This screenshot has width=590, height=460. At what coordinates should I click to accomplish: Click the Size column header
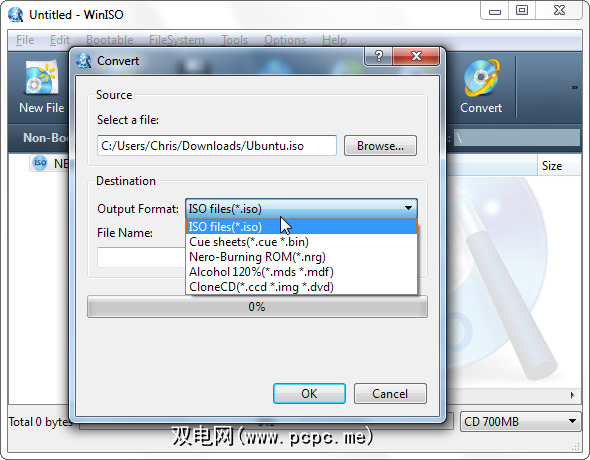[x=558, y=165]
